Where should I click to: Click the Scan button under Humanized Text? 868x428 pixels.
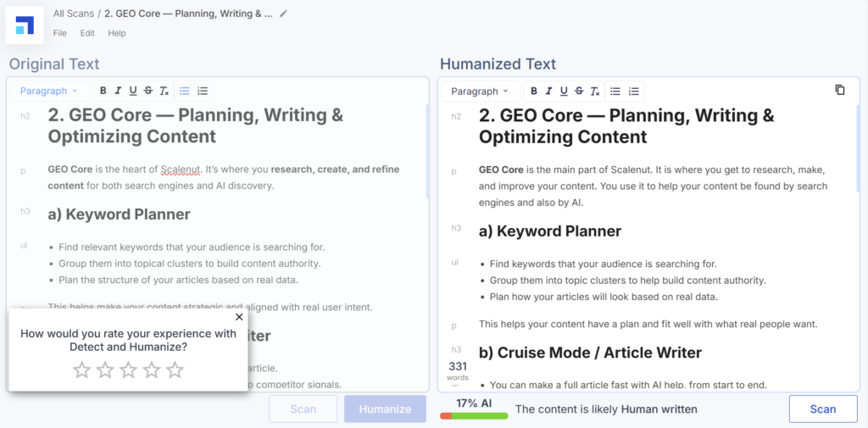point(822,409)
